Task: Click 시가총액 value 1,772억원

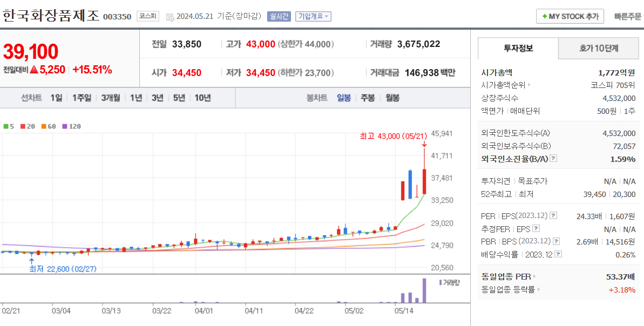Action: [617, 73]
